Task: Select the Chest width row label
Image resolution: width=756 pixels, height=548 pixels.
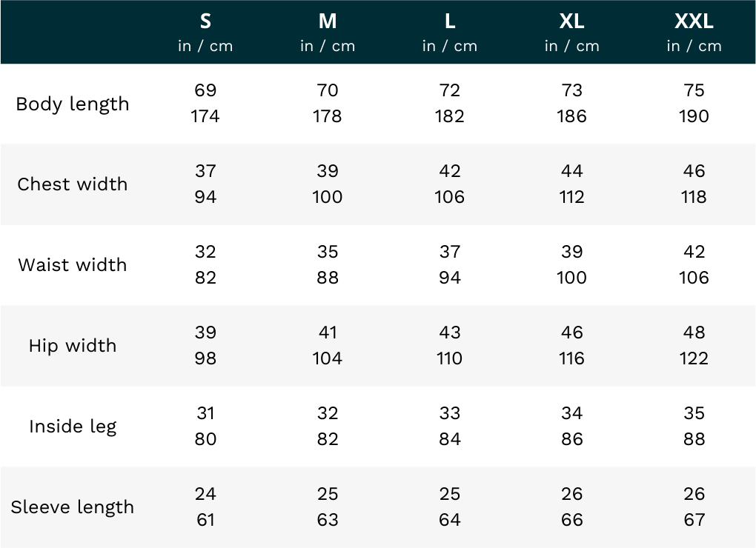Action: (x=73, y=184)
